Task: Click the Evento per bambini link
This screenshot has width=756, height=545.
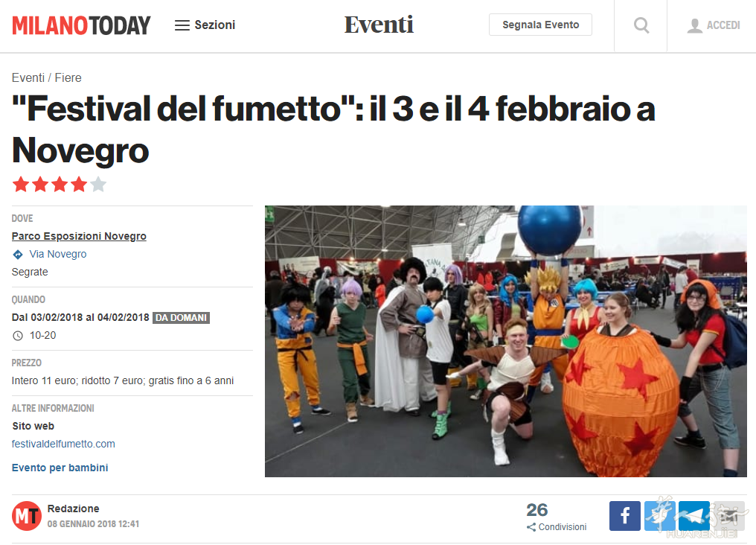Action: (x=60, y=468)
